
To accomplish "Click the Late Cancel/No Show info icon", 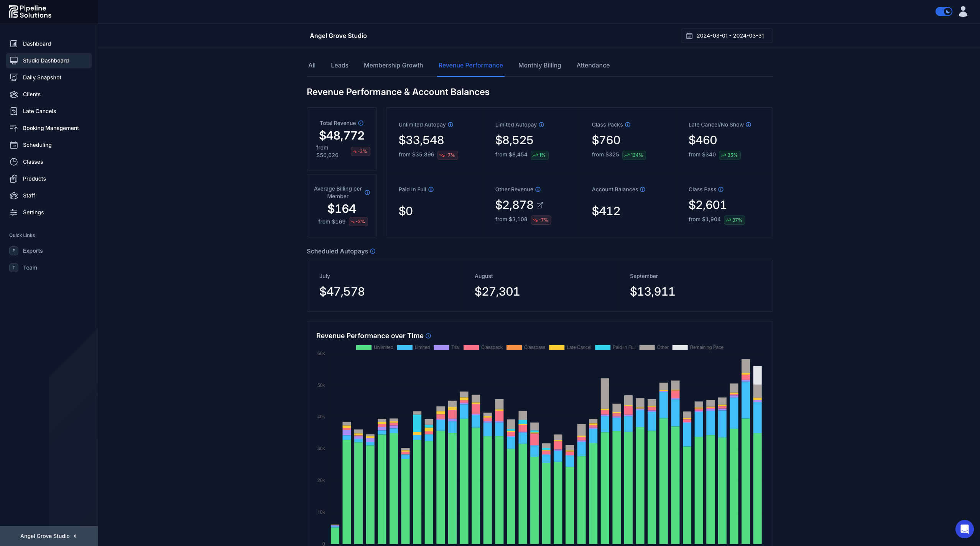I will pos(748,125).
